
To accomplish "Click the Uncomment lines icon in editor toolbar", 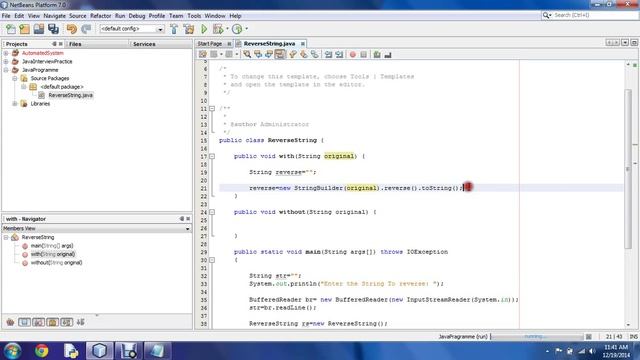I will [x=388, y=54].
